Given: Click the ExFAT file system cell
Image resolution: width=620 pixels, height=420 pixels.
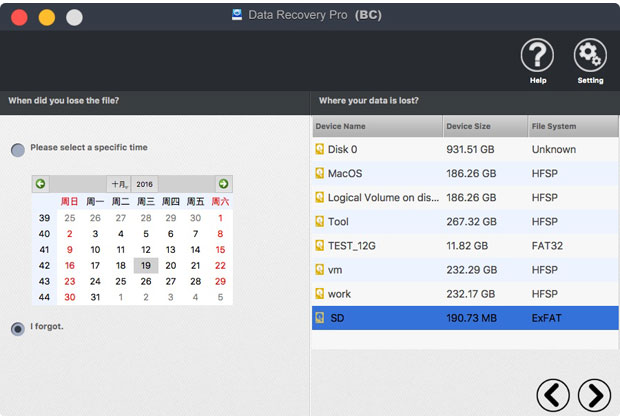Looking at the screenshot, I should pyautogui.click(x=546, y=318).
